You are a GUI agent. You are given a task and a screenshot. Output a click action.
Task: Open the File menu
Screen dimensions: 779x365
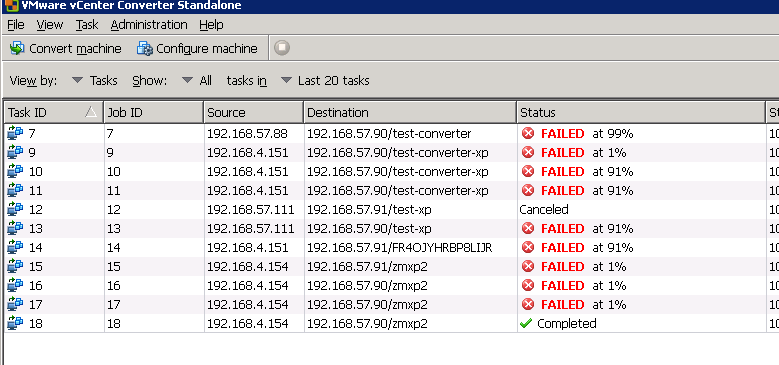(16, 24)
